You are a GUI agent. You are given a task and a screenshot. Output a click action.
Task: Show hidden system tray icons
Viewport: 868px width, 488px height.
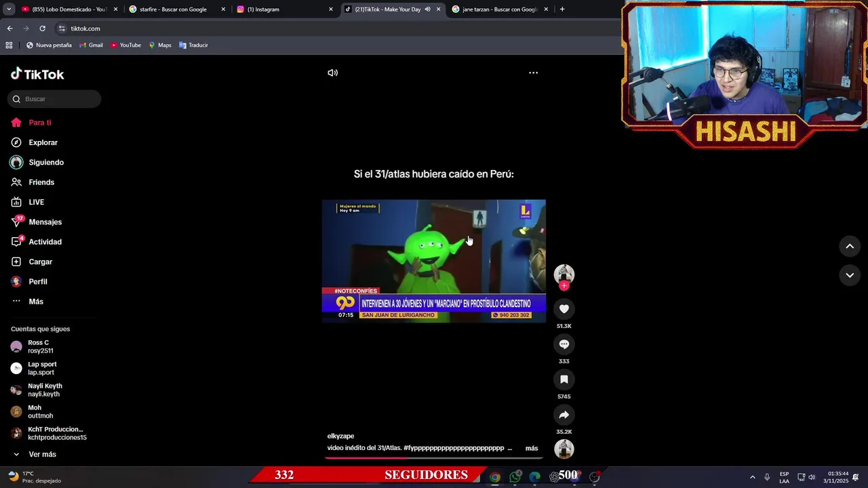(752, 477)
